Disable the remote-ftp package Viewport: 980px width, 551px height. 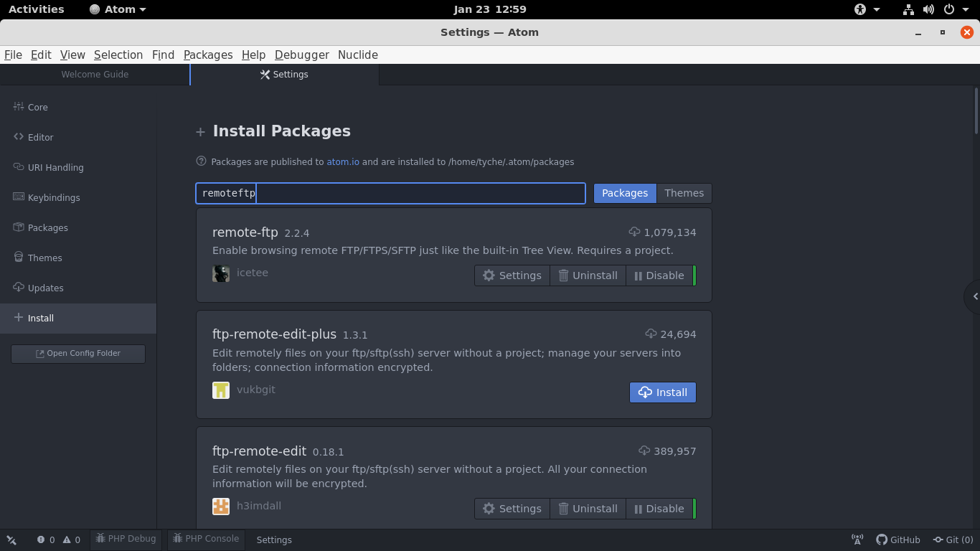click(x=659, y=275)
